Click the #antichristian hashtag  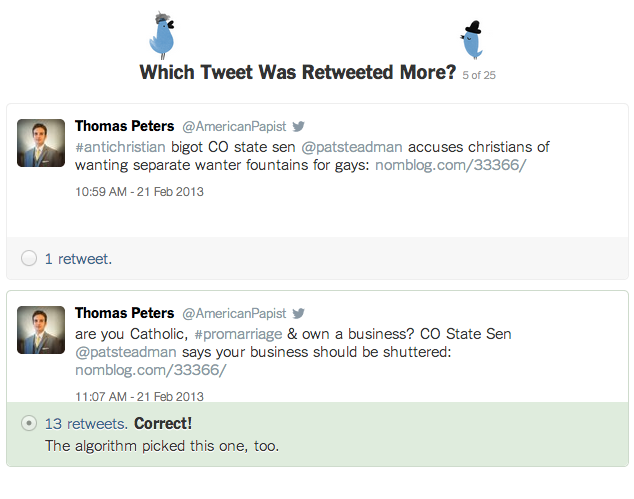(120, 147)
